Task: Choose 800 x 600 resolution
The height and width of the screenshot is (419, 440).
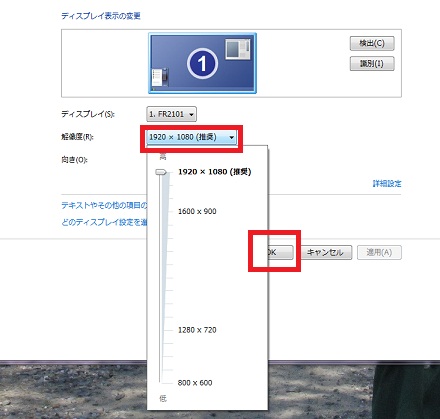Action: [x=195, y=383]
